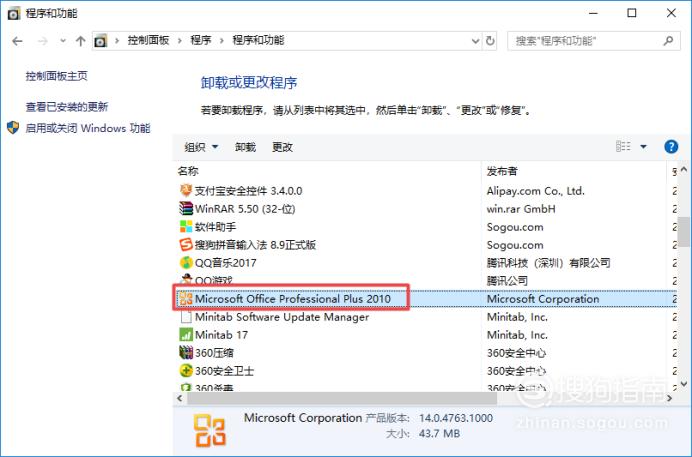Click 更改 in the toolbar
692x457 pixels.
click(282, 147)
